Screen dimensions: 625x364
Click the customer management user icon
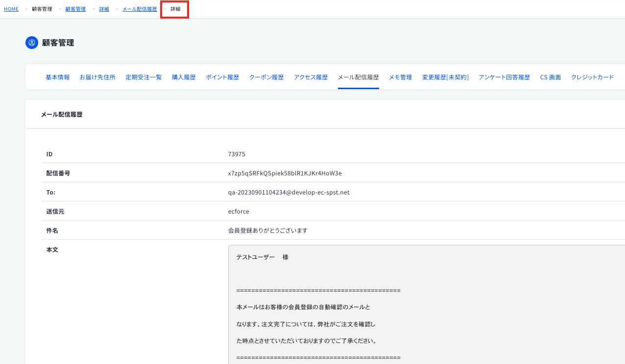coord(32,43)
